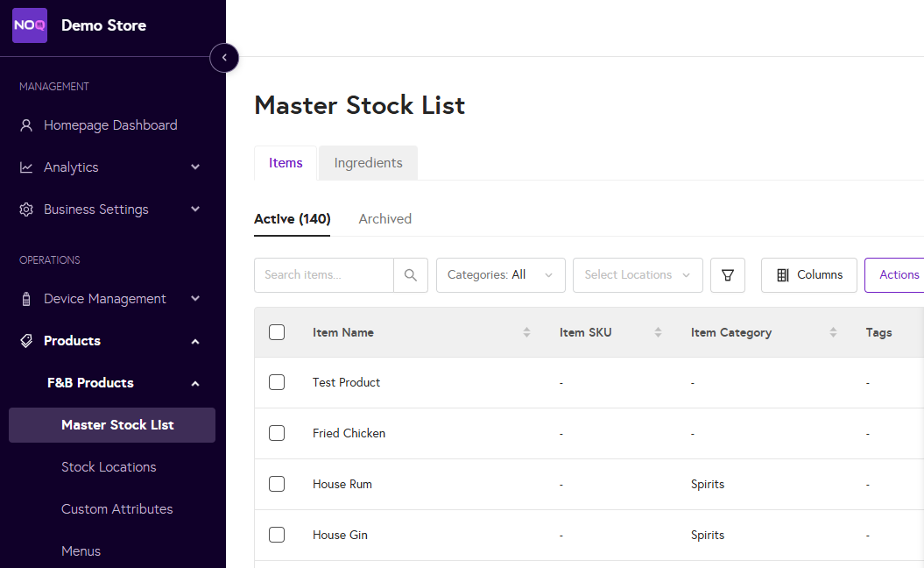Click the Columns button
Screen dimensions: 924x568
[809, 275]
